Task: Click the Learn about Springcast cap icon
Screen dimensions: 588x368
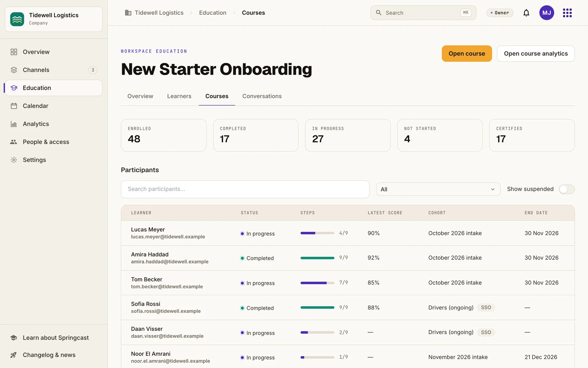Action: click(x=14, y=338)
